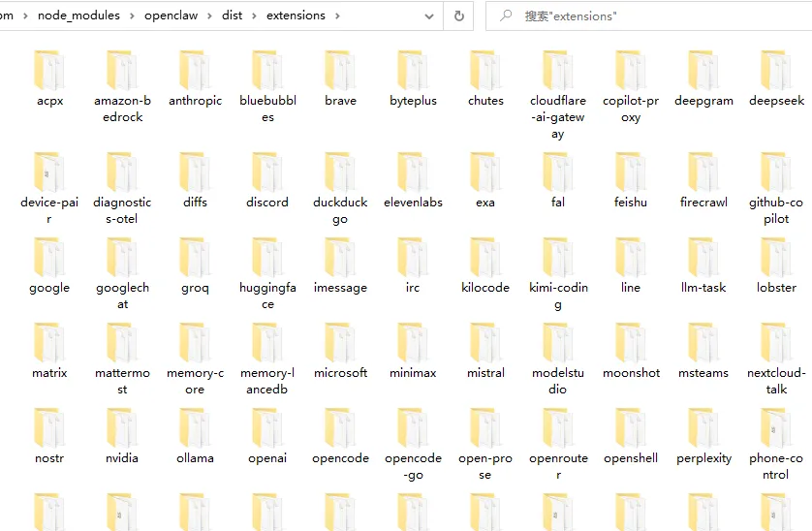Click the "memory-core" folder name
Viewport: 812px width, 531px height.
click(x=195, y=381)
